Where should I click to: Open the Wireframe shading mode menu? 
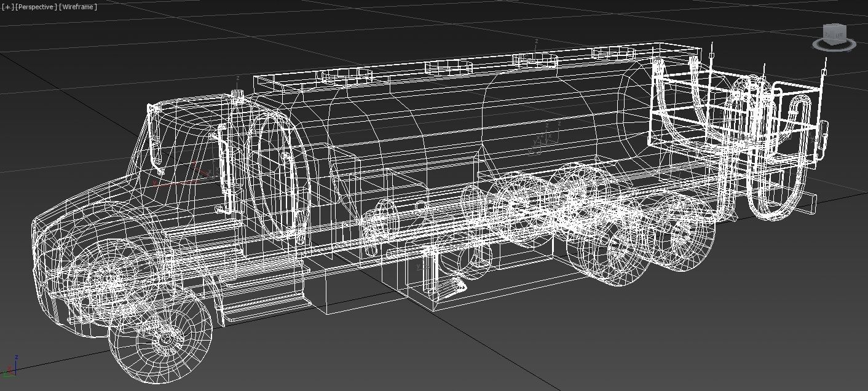click(77, 7)
